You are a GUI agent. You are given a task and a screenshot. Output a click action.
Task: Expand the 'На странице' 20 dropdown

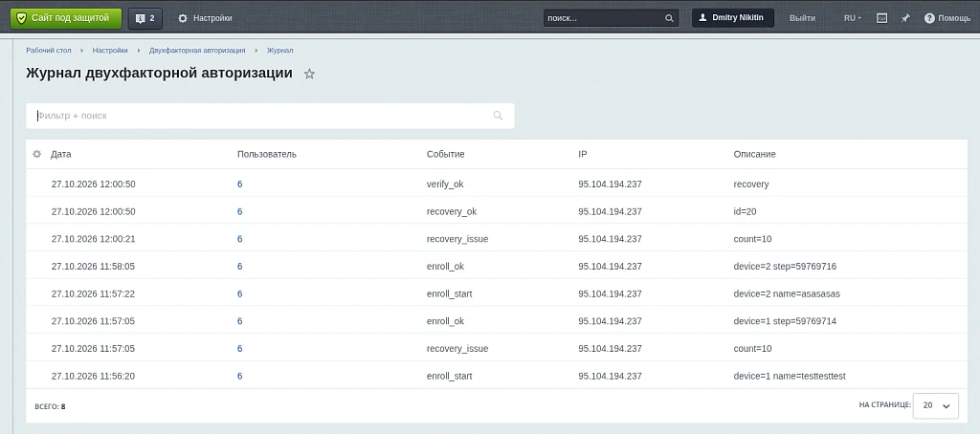click(936, 405)
